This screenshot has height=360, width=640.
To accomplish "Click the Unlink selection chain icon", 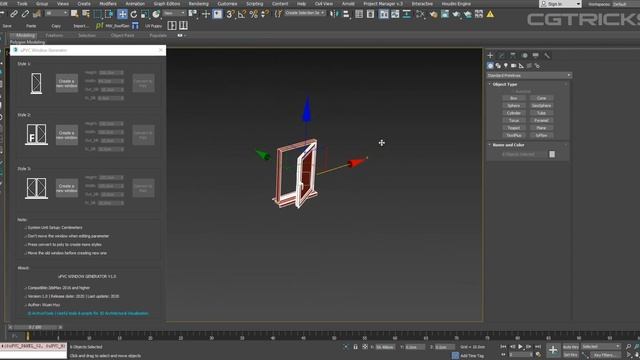I will (25, 14).
